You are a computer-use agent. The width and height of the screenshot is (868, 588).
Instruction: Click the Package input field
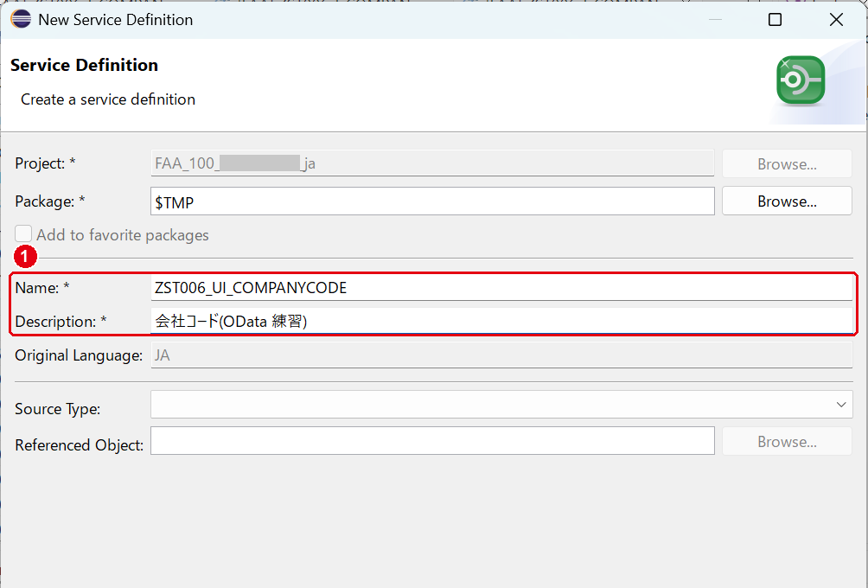point(432,201)
